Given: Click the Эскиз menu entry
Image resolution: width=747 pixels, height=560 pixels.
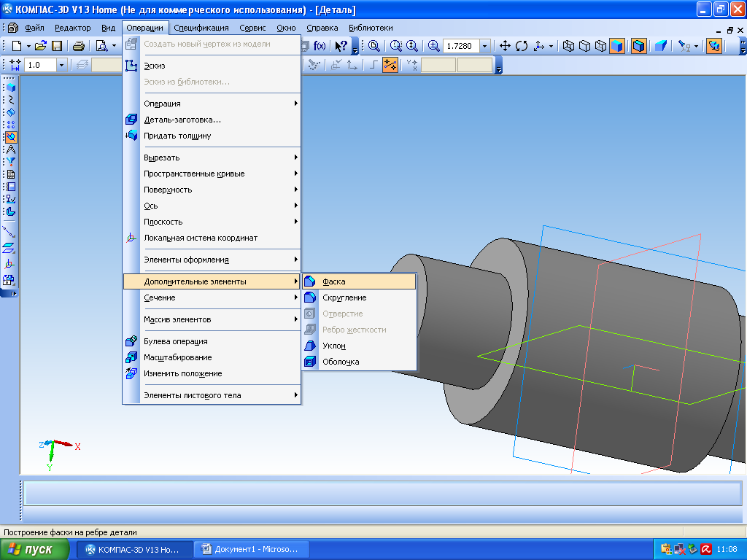Looking at the screenshot, I should (x=212, y=66).
